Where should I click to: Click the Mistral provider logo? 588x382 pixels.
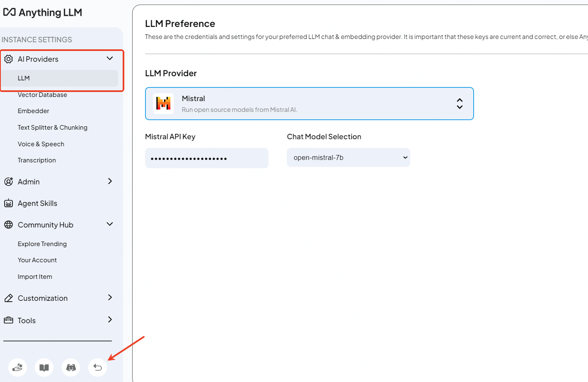coord(163,104)
